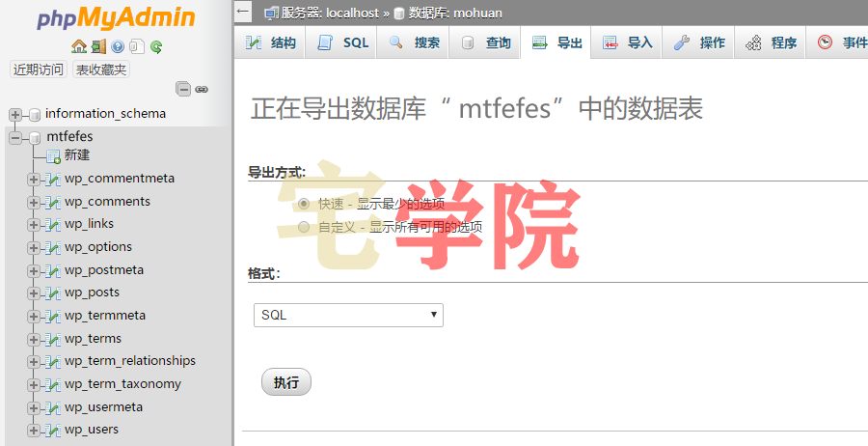This screenshot has height=446, width=868.
Task: Click the wp_termmeta table icon
Action: 53,317
